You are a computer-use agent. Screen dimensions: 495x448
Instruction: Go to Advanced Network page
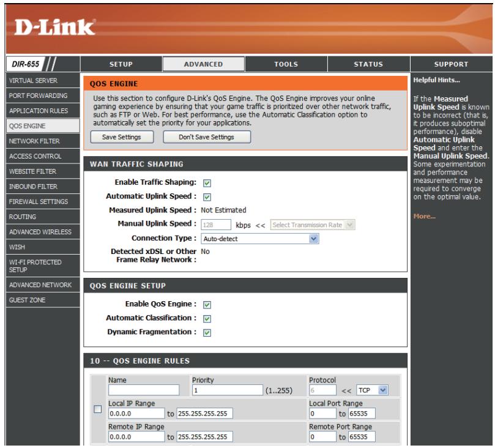coord(43,285)
